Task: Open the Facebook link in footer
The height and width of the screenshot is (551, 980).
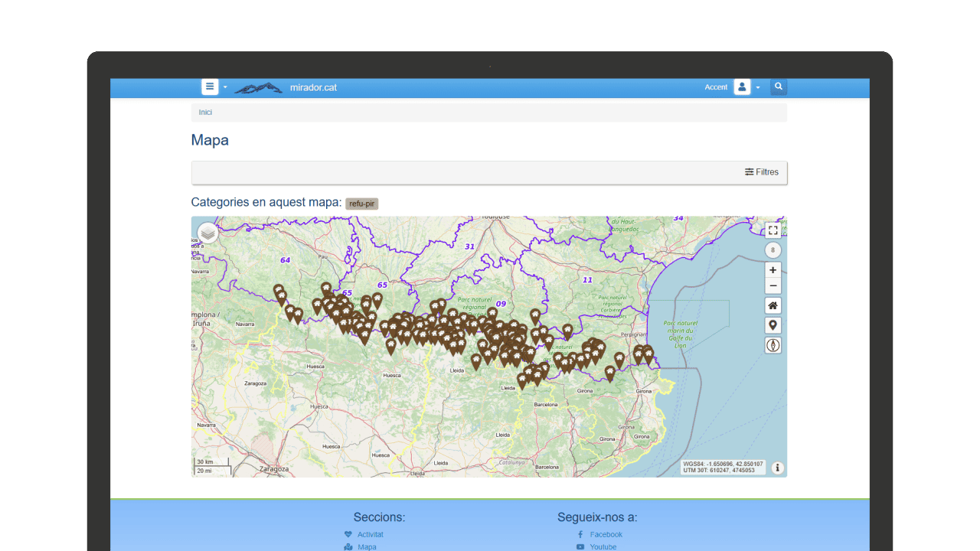Action: tap(606, 534)
